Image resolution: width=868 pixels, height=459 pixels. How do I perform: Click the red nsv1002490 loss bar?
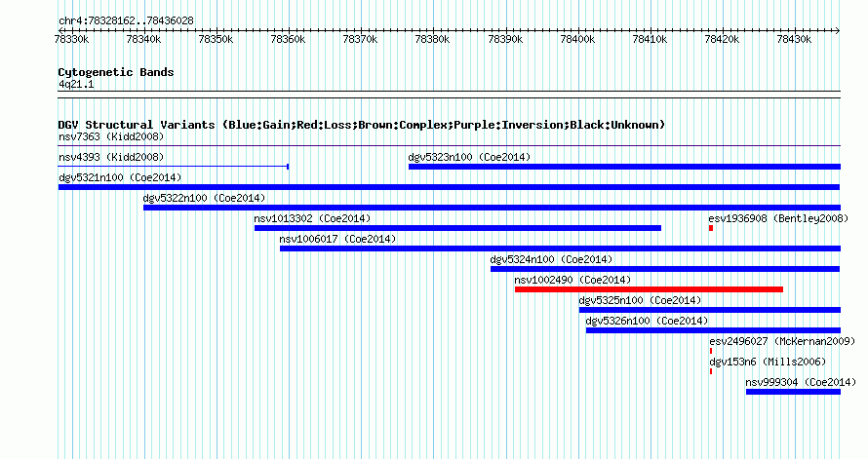pyautogui.click(x=649, y=289)
